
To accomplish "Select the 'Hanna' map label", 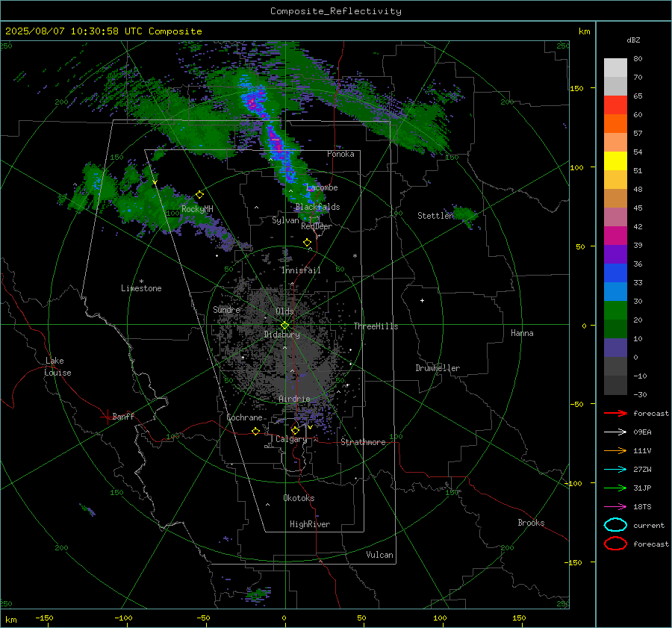I will [522, 333].
